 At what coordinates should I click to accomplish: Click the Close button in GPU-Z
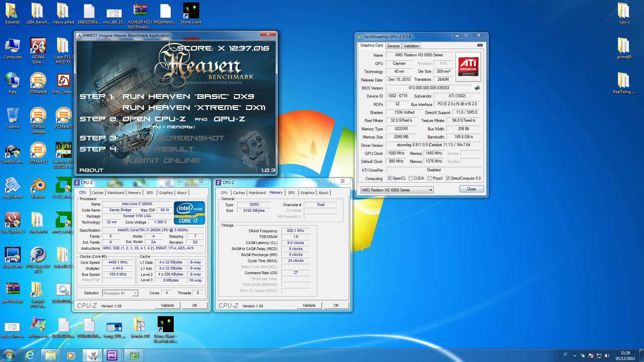click(x=471, y=189)
